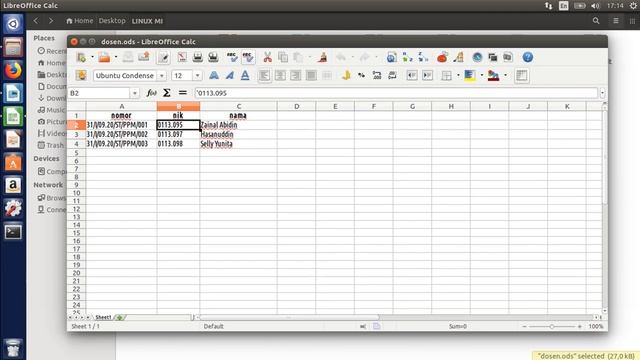Toggle Edit File mode icon

tap(163, 58)
